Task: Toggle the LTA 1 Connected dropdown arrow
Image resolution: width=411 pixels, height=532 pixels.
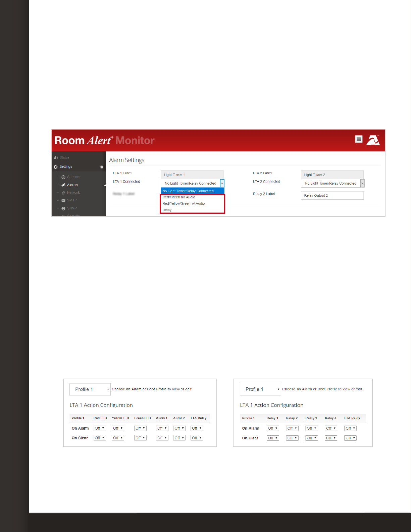Action: pyautogui.click(x=222, y=183)
